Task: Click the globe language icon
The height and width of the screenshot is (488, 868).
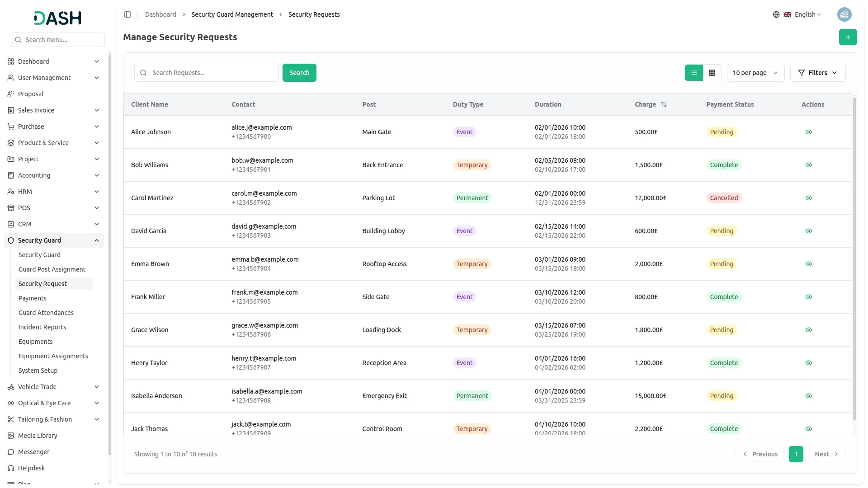Action: coord(776,14)
